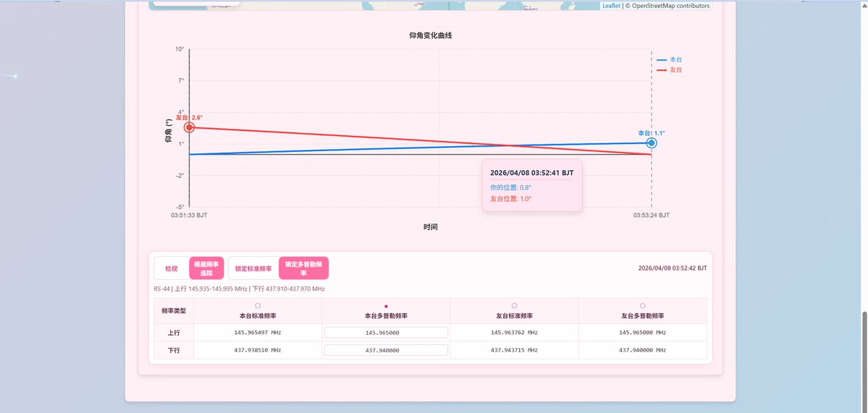
Task: Click the 时间 x-axis title
Action: click(x=430, y=227)
